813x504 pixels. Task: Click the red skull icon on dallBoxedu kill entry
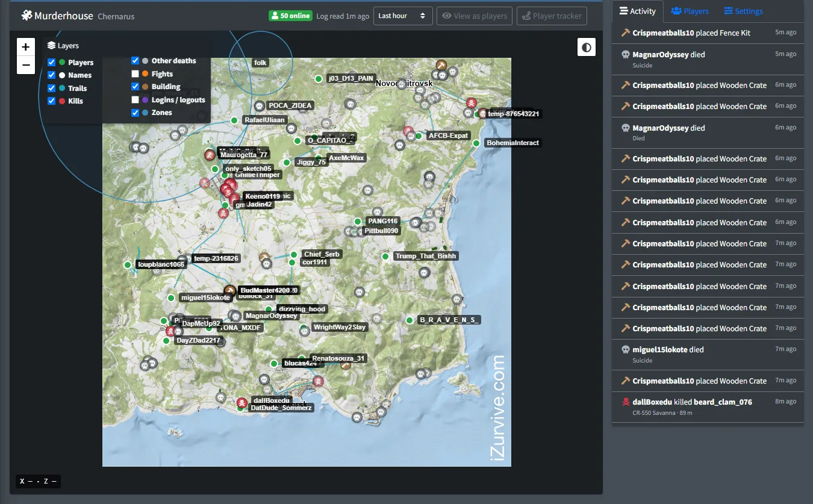pyautogui.click(x=625, y=402)
